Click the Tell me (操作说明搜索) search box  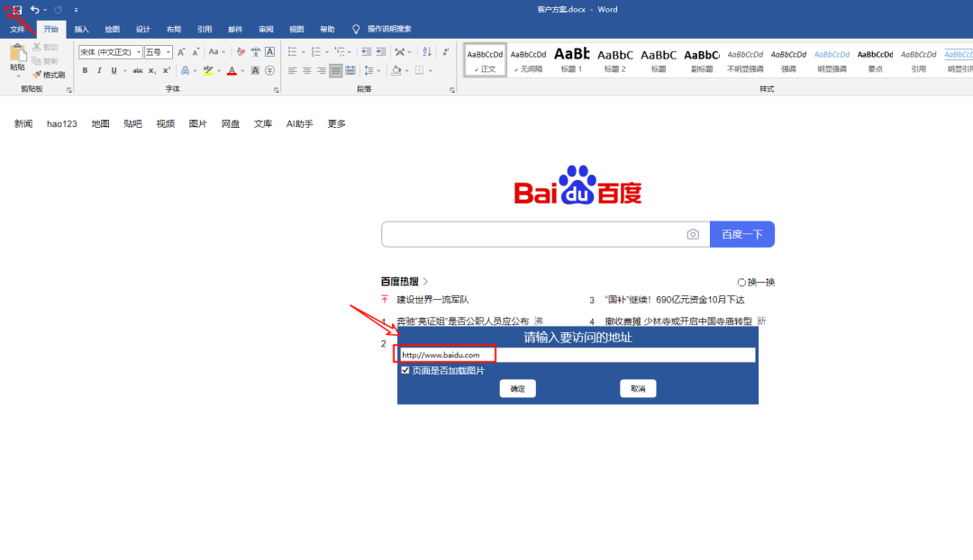[389, 29]
